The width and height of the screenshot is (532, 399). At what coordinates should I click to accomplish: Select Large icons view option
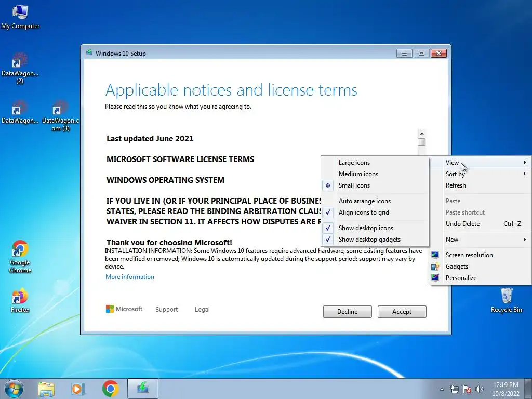pyautogui.click(x=375, y=163)
